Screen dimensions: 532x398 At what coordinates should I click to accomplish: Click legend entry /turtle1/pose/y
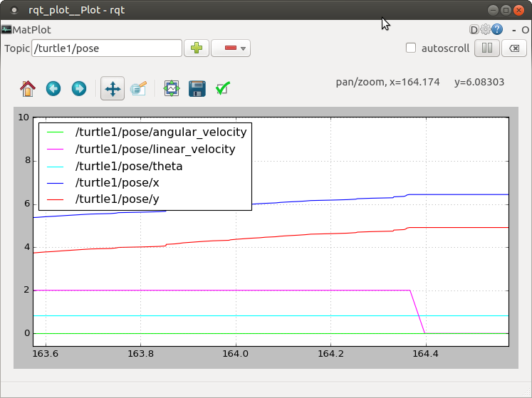pos(117,199)
